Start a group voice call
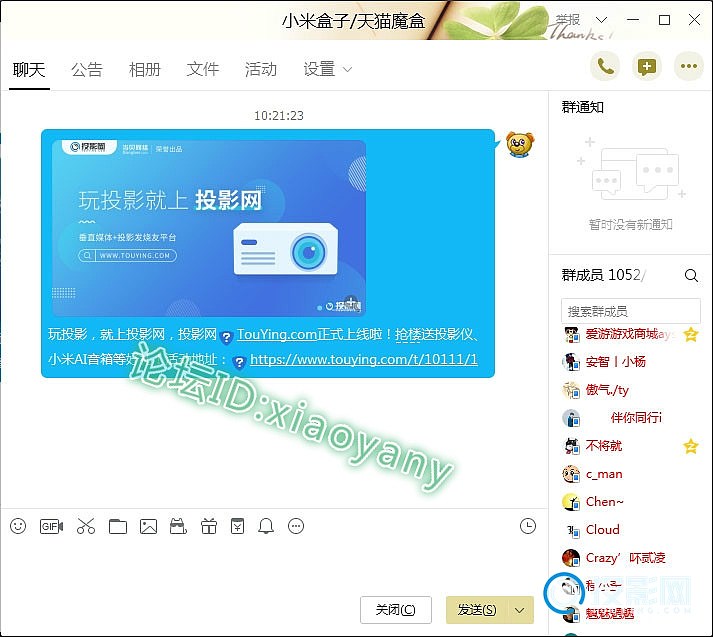This screenshot has width=713, height=637. pyautogui.click(x=605, y=67)
